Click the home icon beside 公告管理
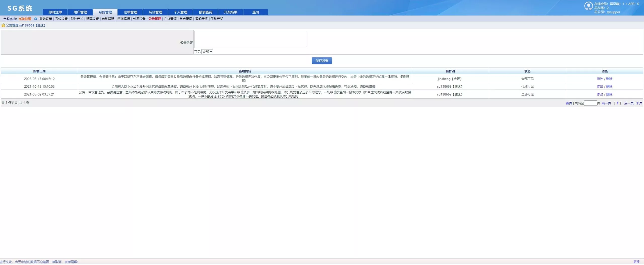 pos(3,25)
